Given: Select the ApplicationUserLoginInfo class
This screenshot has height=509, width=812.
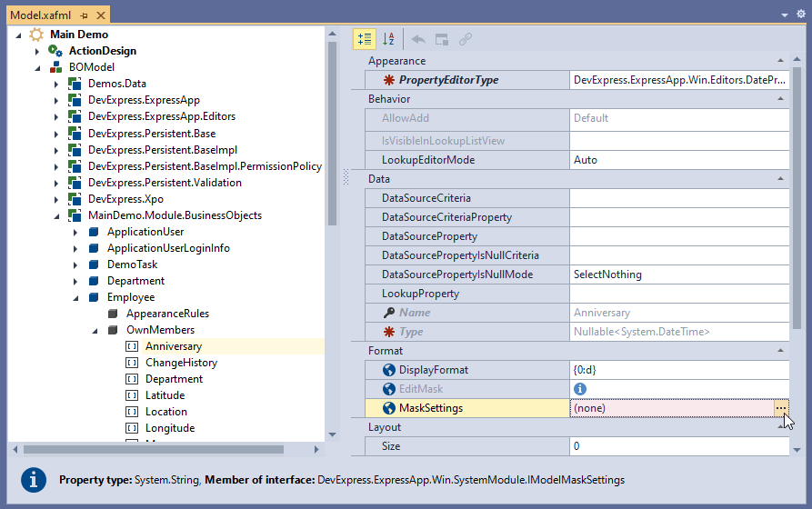Looking at the screenshot, I should click(168, 248).
